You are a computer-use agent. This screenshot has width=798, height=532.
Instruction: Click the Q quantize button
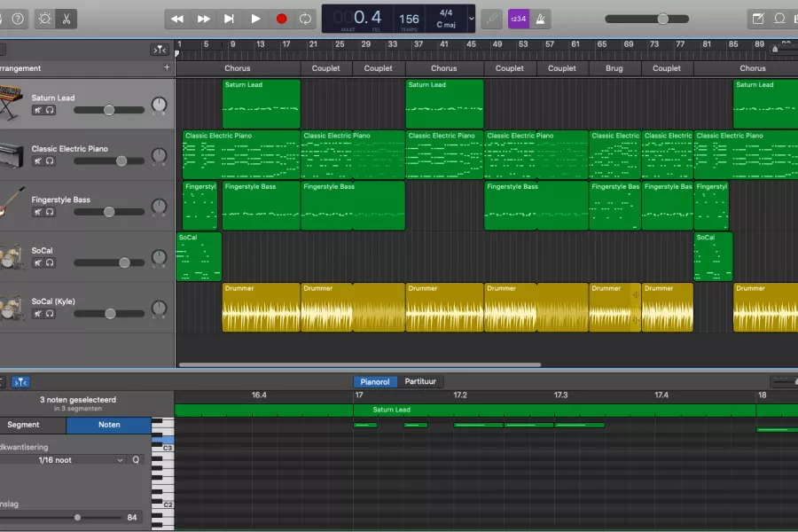point(136,459)
